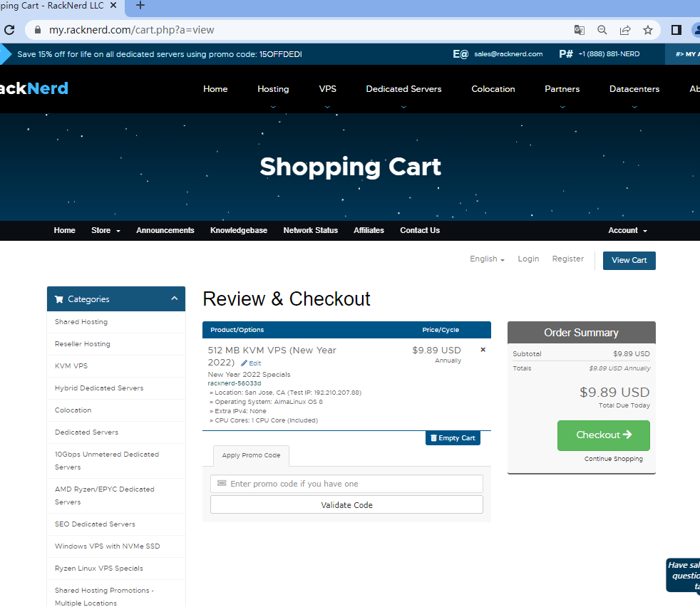Open the Colocation category in sidebar

pos(116,410)
